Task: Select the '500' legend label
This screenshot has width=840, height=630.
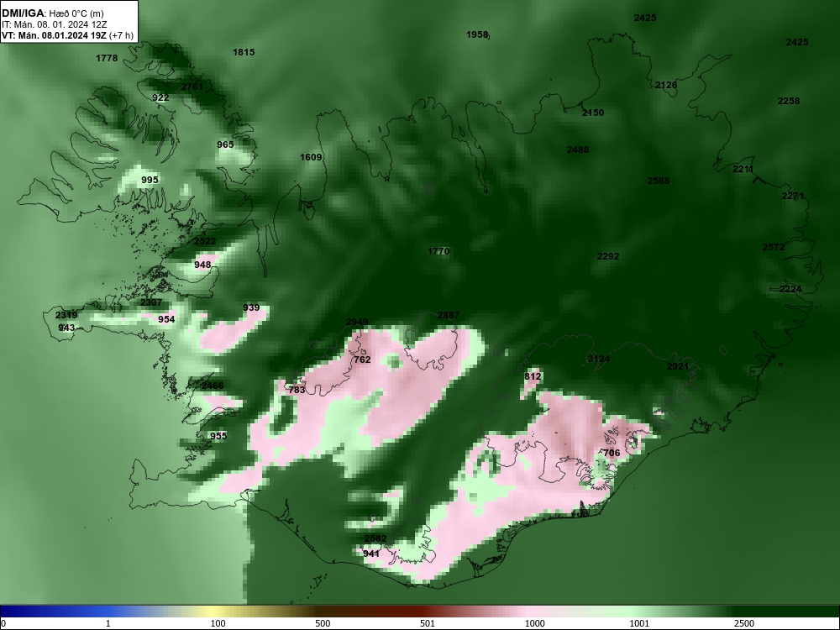Action: click(323, 623)
